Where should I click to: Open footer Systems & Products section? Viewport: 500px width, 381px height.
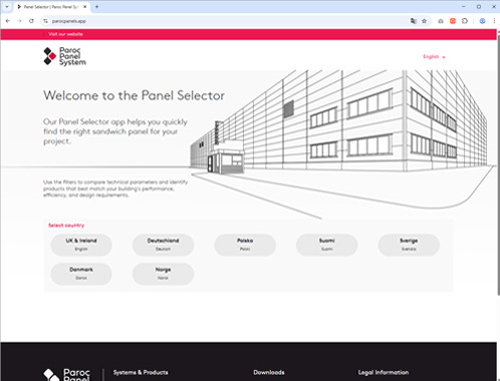coord(140,372)
